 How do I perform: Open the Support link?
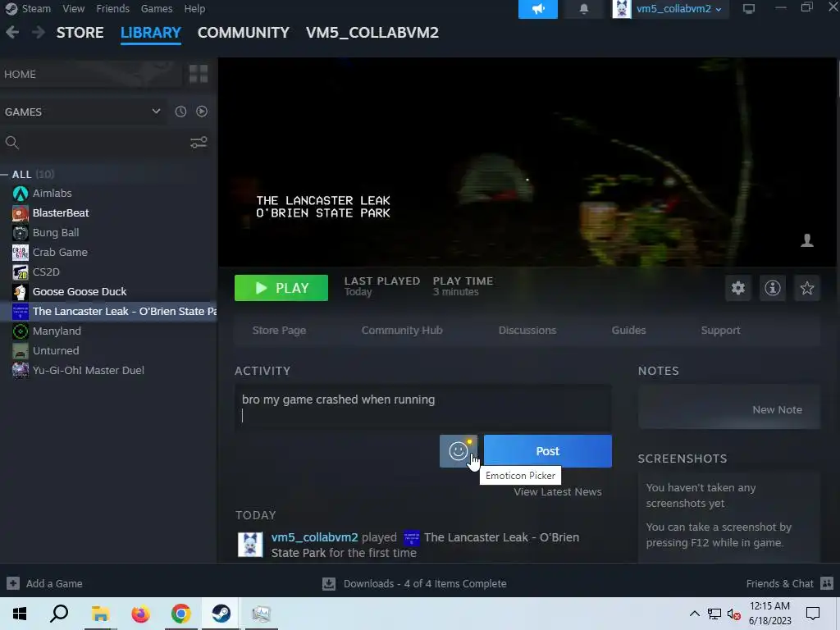[720, 331]
